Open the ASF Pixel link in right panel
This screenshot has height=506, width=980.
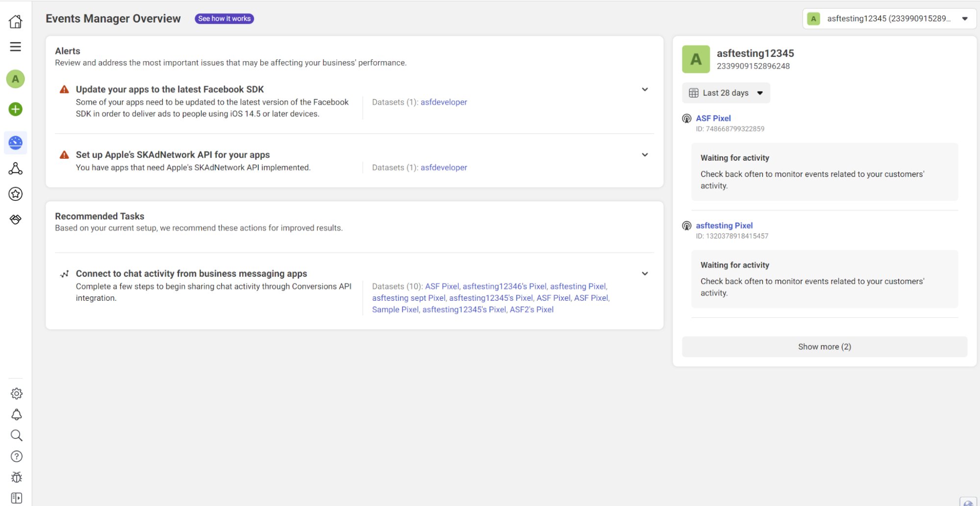tap(713, 118)
